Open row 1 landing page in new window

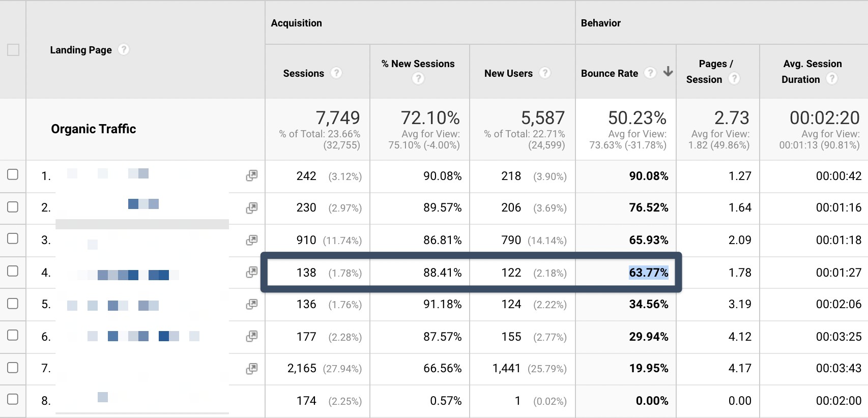click(x=251, y=175)
